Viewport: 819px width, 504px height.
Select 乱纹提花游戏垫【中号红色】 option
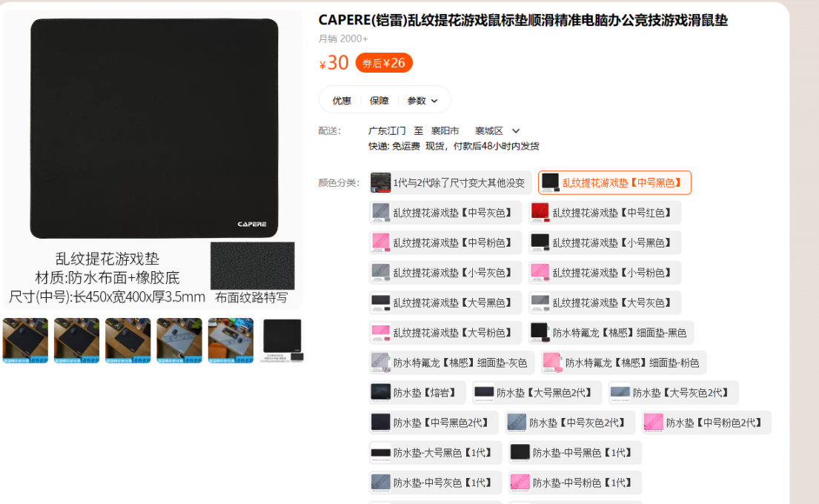click(604, 213)
